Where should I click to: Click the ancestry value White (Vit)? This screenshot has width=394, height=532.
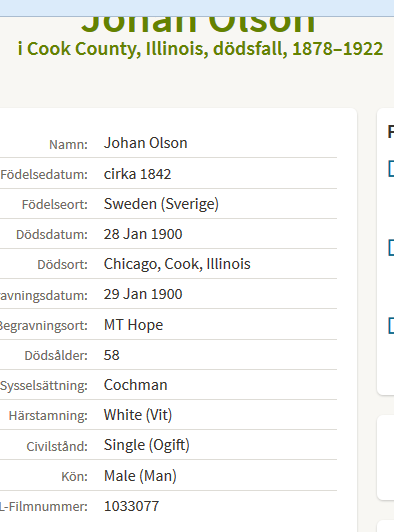pos(138,415)
